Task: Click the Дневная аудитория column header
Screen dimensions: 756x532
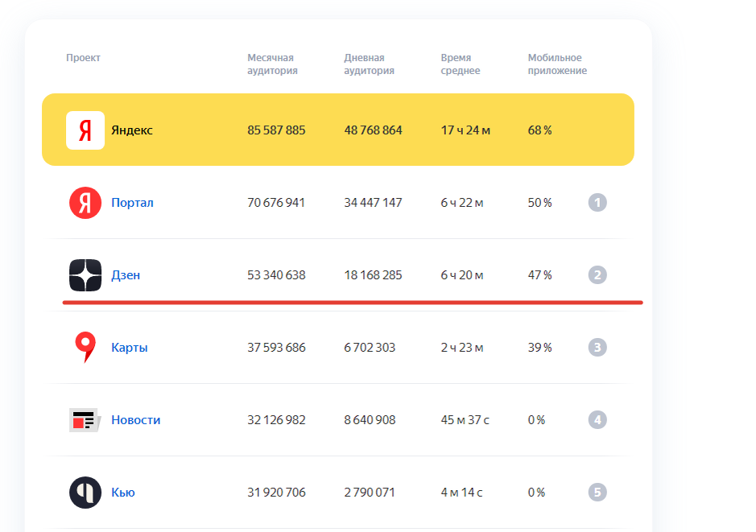Action: (369, 64)
